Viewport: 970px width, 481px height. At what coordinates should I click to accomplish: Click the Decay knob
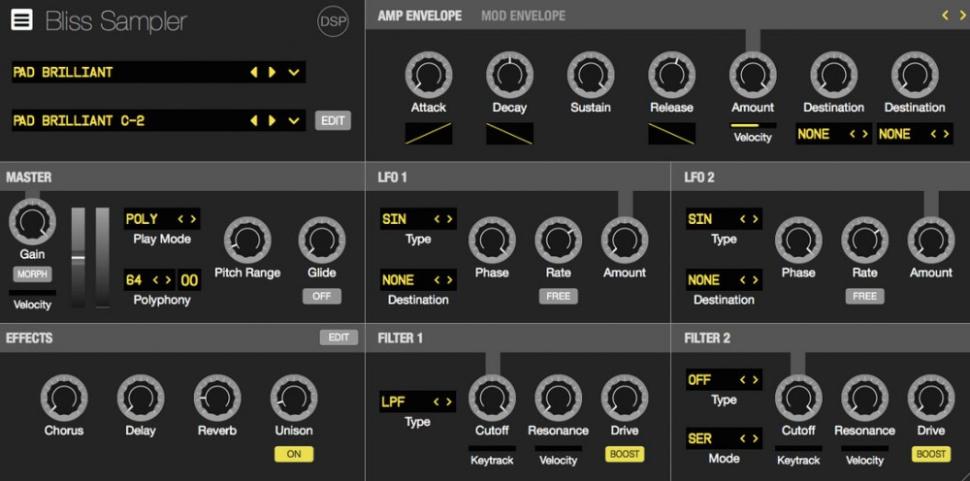(510, 75)
